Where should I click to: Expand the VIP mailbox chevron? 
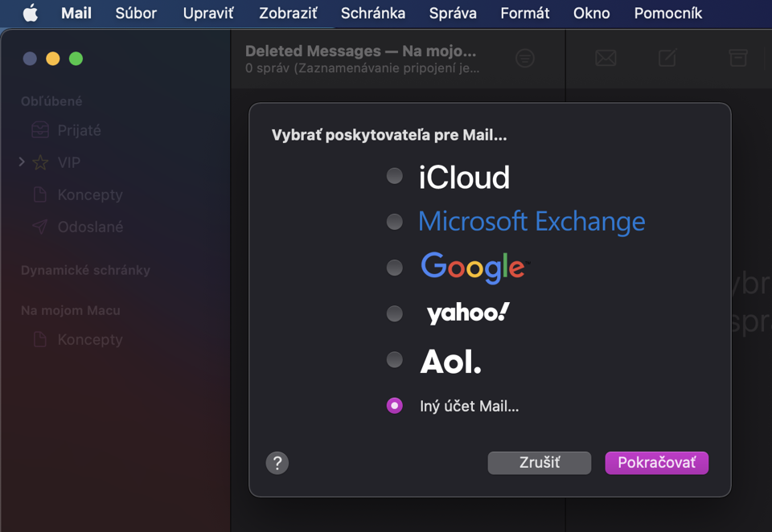coord(22,162)
